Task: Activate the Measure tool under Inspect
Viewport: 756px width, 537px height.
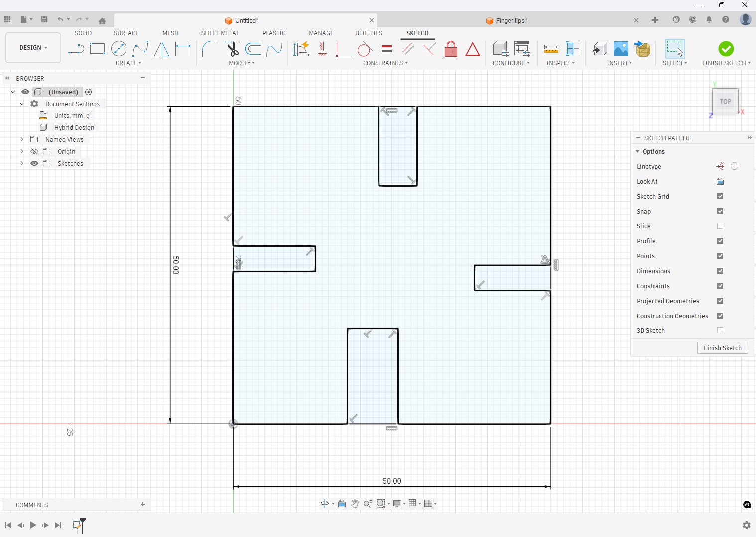Action: (x=551, y=49)
